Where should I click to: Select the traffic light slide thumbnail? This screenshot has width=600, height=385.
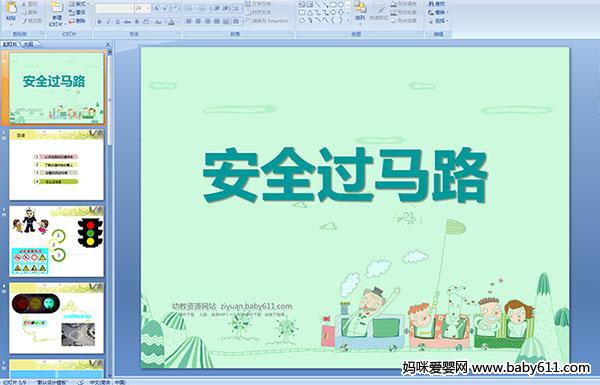[57, 241]
